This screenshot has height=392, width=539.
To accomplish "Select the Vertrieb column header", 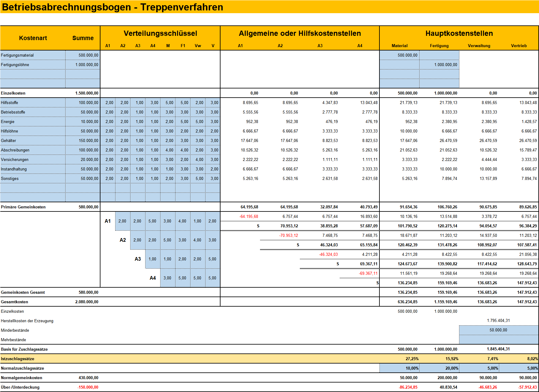I will [519, 46].
